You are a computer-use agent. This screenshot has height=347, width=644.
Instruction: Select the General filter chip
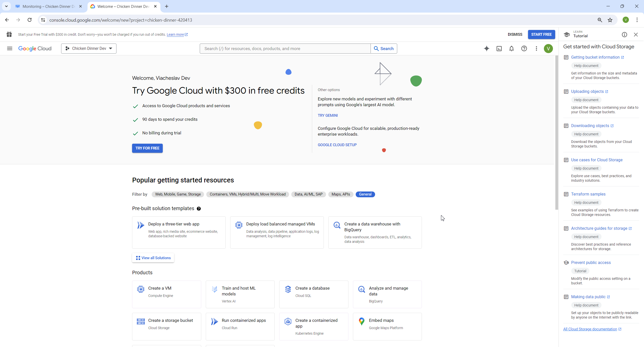click(365, 194)
